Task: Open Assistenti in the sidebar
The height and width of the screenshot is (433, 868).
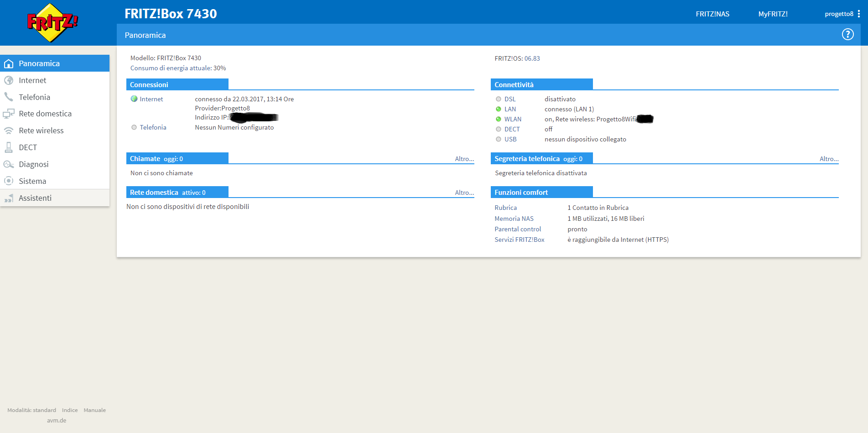Action: [x=35, y=198]
